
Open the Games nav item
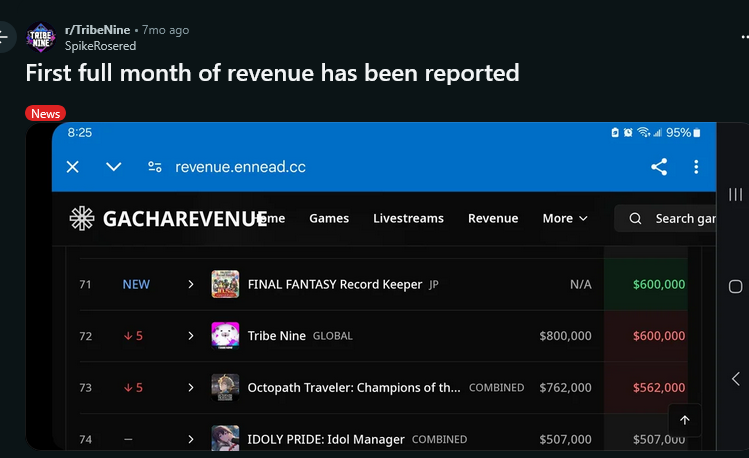coord(329,218)
